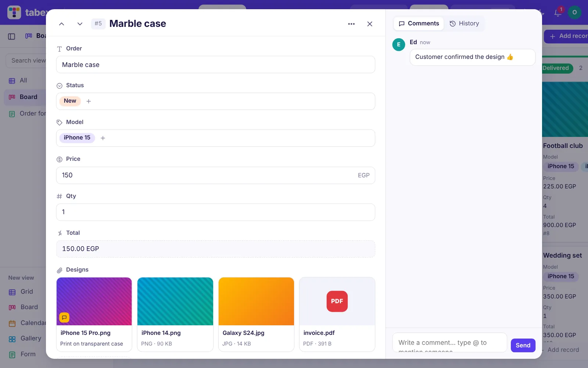Close the Marble case record dialog

[x=370, y=24]
